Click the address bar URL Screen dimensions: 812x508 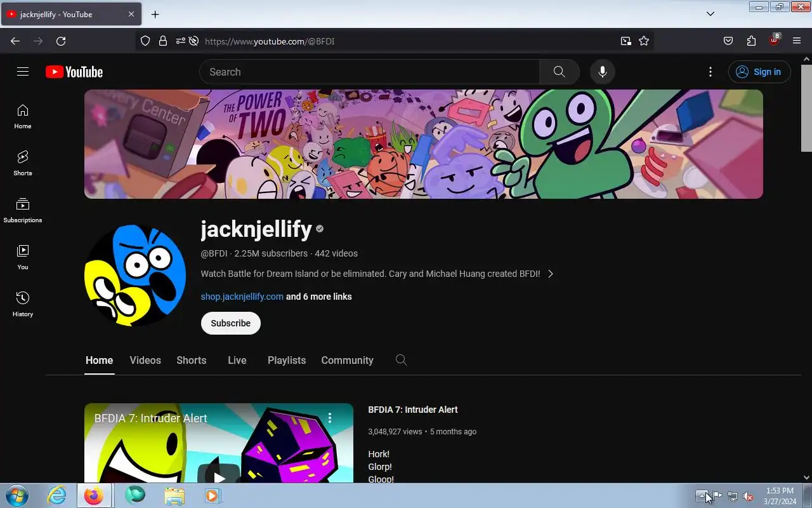point(270,41)
